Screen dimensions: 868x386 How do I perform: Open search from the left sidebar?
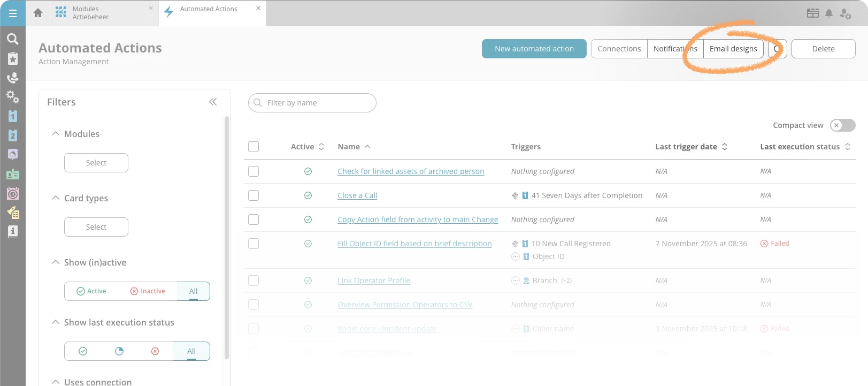pyautogui.click(x=13, y=39)
